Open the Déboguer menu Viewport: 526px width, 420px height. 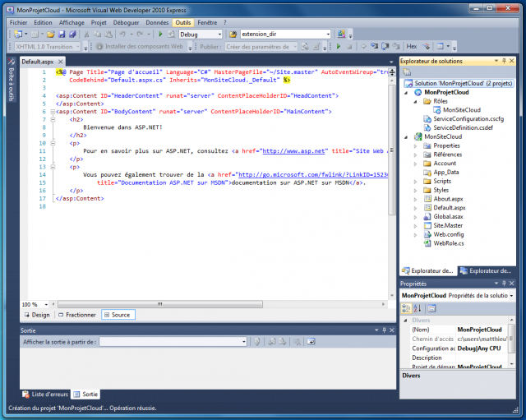coord(126,22)
